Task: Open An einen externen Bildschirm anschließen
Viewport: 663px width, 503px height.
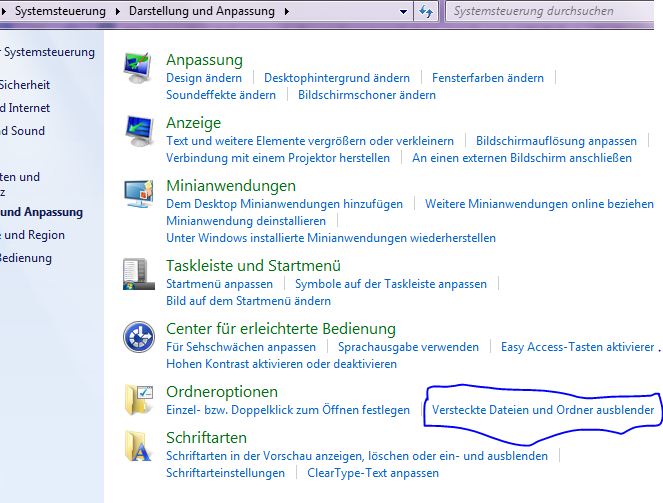Action: (x=522, y=158)
